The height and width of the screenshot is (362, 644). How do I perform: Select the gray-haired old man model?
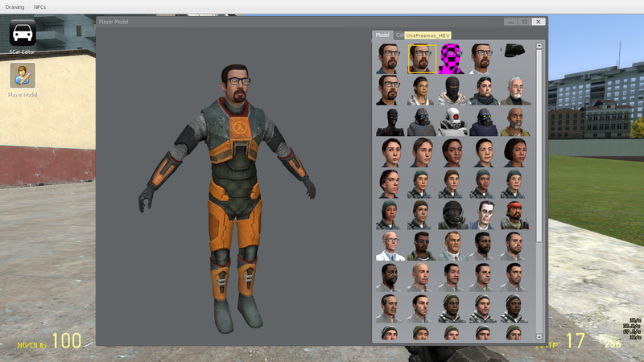point(516,90)
